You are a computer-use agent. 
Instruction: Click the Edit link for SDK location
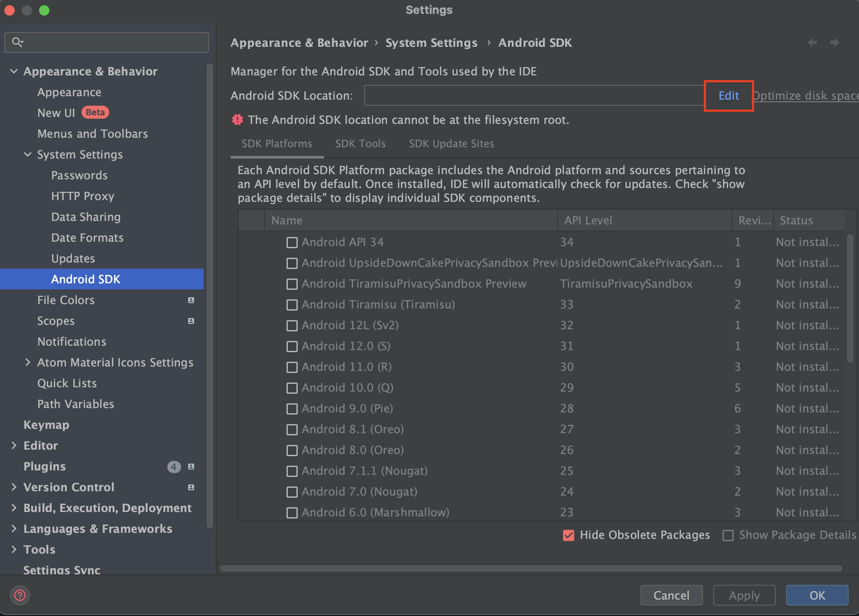click(729, 96)
